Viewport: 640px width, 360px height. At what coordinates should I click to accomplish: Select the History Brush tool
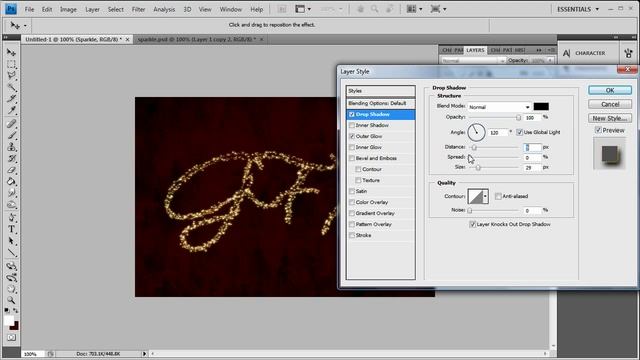coord(11,158)
